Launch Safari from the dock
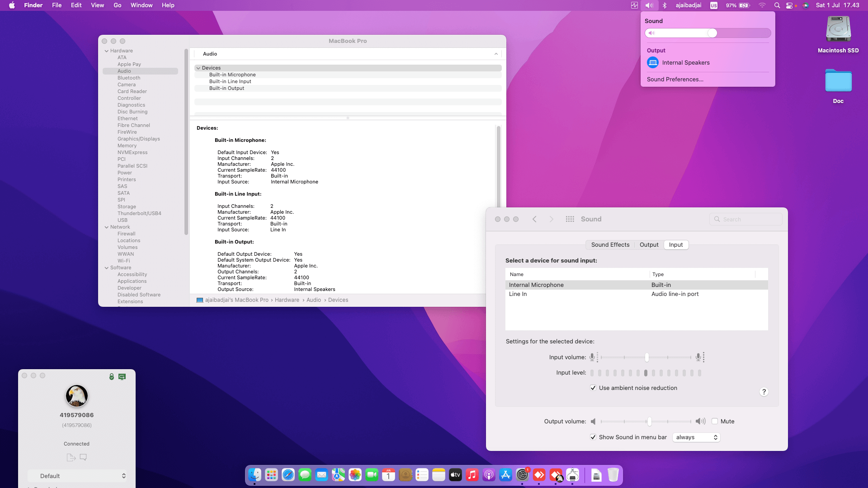This screenshot has width=868, height=488. click(x=288, y=475)
